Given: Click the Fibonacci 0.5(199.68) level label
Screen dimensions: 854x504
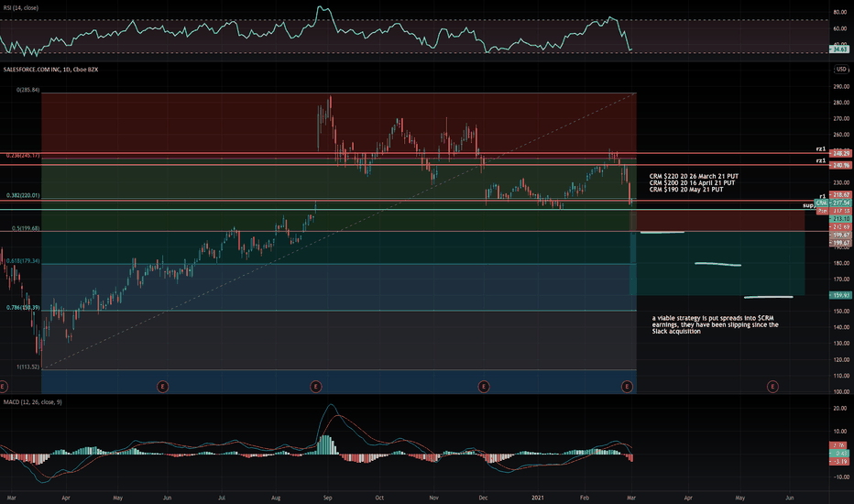Looking at the screenshot, I should coord(25,229).
